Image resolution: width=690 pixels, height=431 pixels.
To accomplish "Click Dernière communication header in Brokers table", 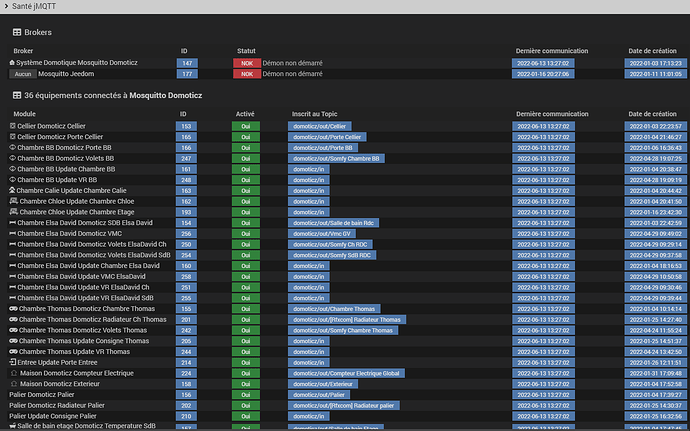I will (x=552, y=51).
